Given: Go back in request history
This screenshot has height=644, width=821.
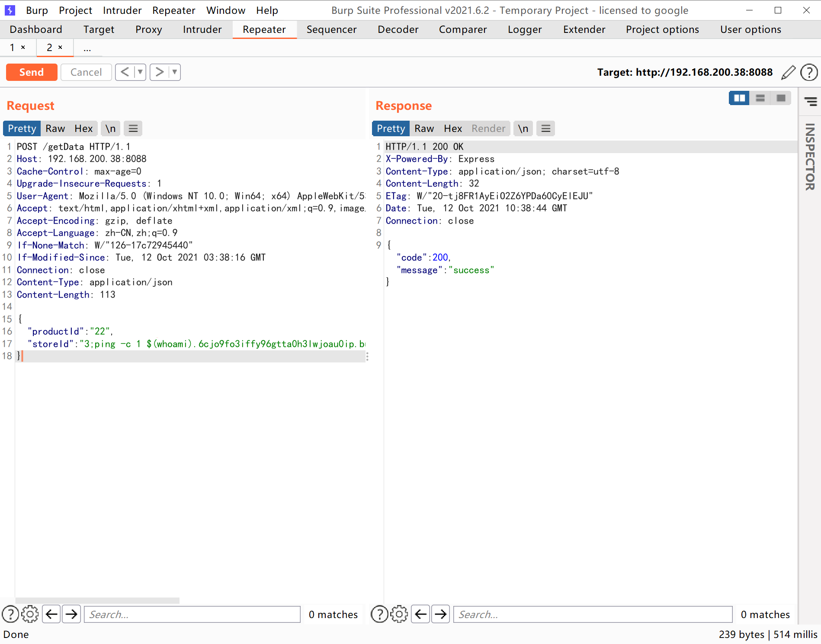Looking at the screenshot, I should click(125, 72).
